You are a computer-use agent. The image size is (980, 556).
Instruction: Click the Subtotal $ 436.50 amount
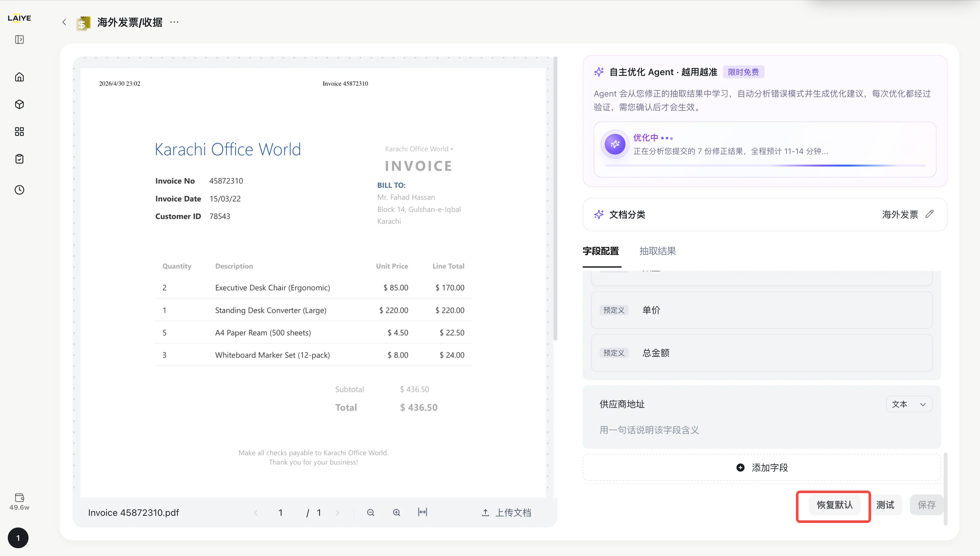point(414,389)
